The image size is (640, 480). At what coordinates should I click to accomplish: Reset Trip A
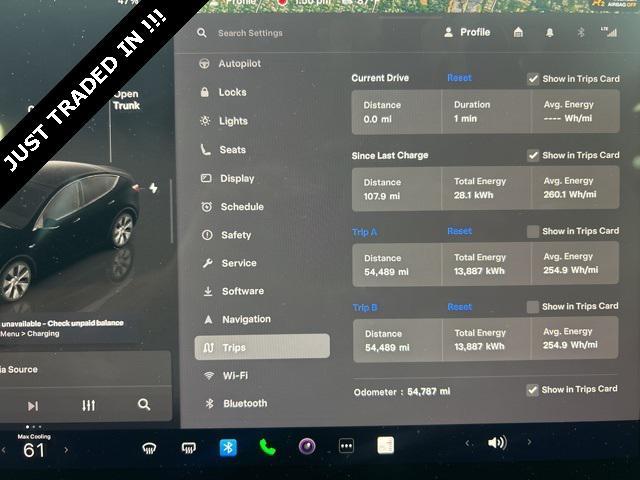[x=460, y=231]
